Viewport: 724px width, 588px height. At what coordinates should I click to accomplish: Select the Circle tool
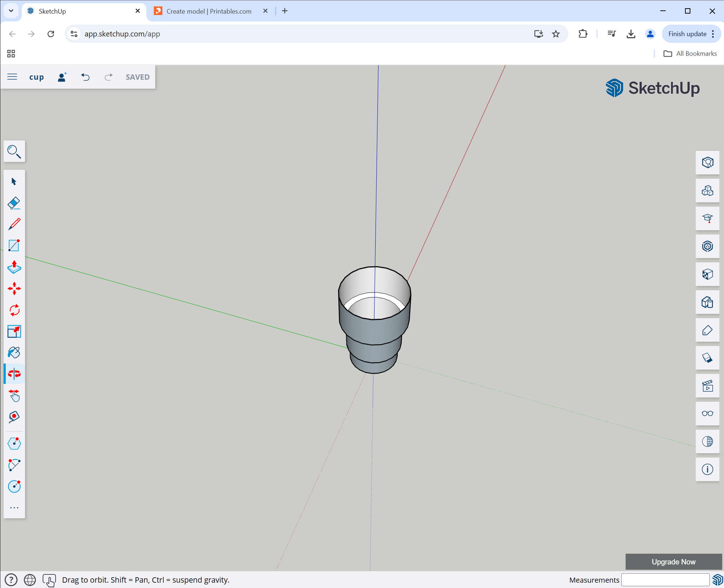[14, 486]
